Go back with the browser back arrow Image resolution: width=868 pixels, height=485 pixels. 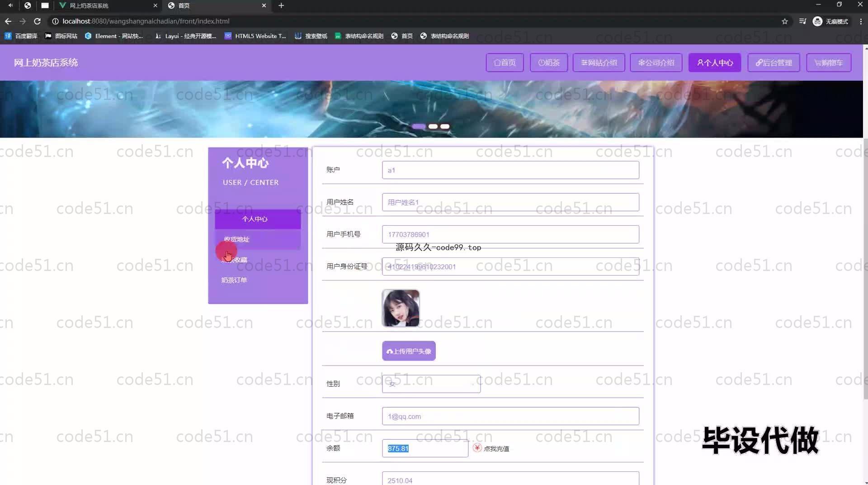click(x=8, y=21)
